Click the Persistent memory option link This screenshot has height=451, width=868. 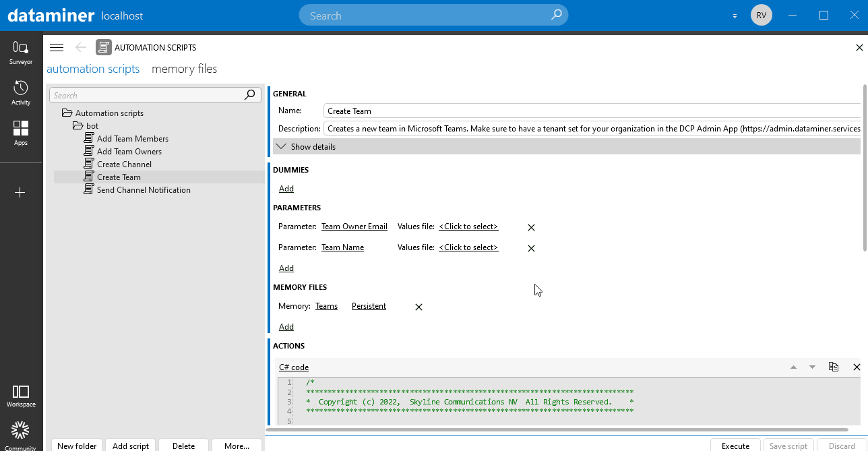pyautogui.click(x=369, y=306)
